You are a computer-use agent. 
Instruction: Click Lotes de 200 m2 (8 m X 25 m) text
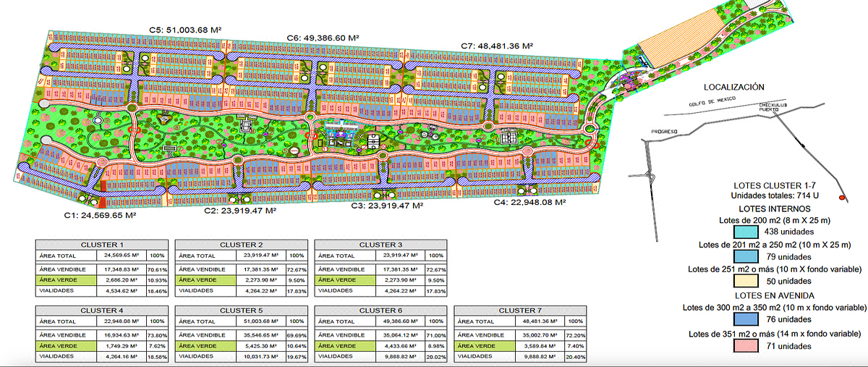click(774, 220)
